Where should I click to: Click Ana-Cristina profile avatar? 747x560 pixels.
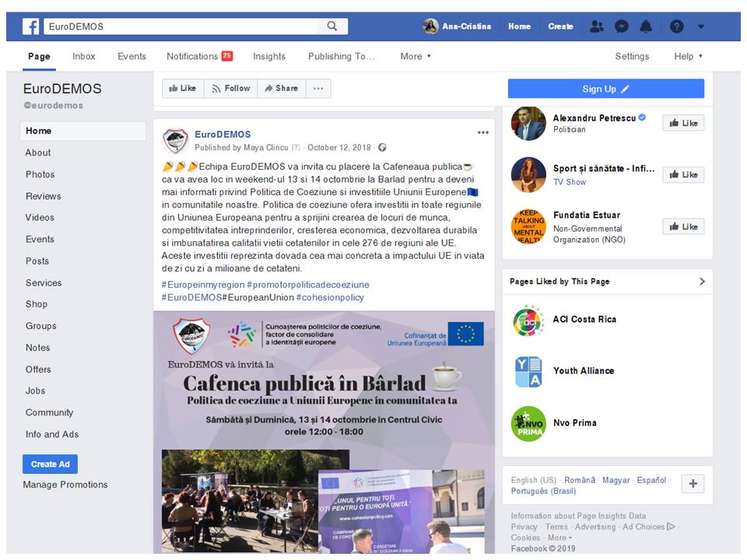(430, 26)
